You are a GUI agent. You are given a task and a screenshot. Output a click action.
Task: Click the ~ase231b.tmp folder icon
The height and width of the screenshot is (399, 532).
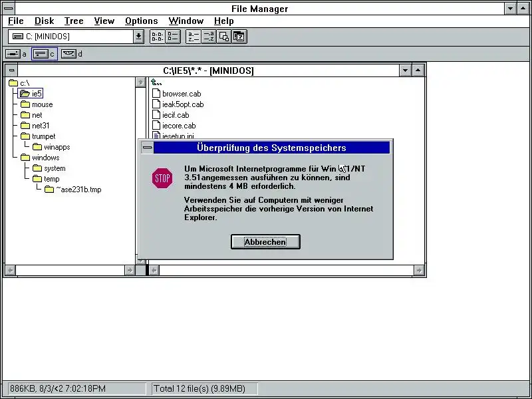49,190
